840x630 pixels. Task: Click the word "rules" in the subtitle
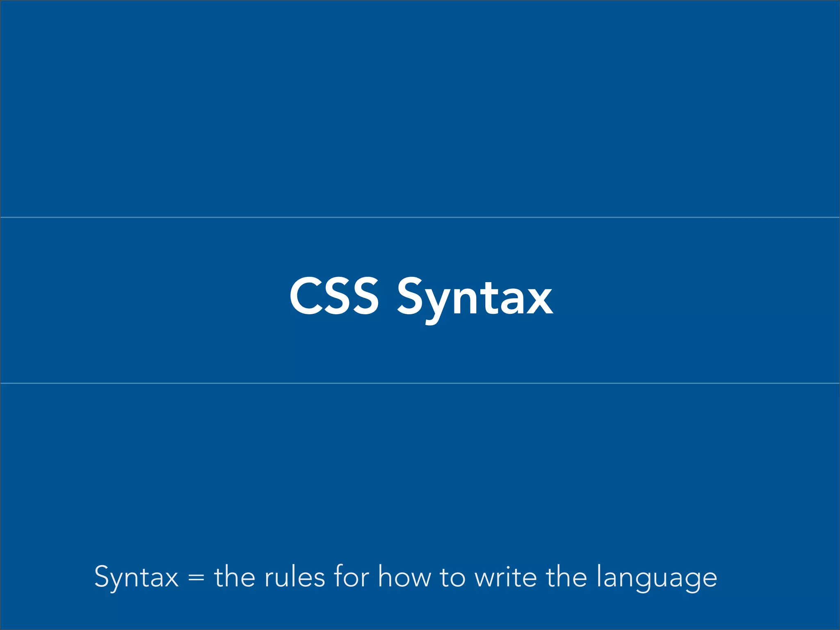click(294, 577)
